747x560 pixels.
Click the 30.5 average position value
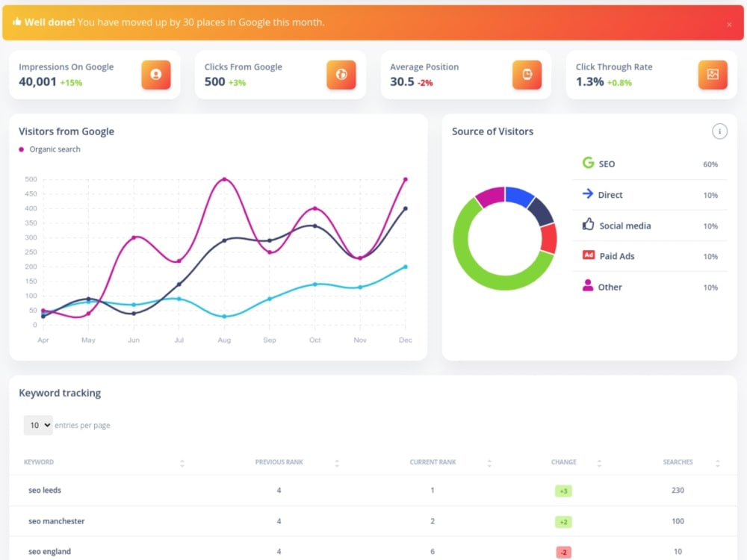pos(402,82)
